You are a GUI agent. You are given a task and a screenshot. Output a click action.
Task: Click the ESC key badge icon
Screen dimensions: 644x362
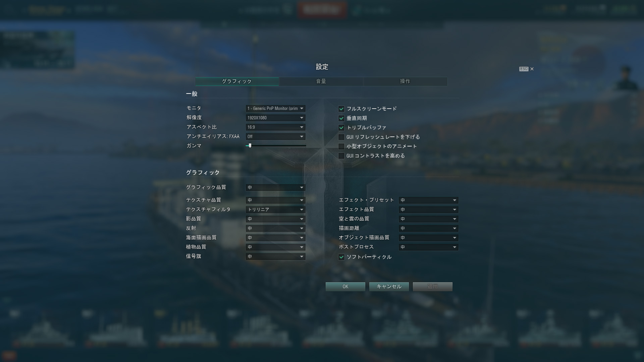tap(524, 69)
